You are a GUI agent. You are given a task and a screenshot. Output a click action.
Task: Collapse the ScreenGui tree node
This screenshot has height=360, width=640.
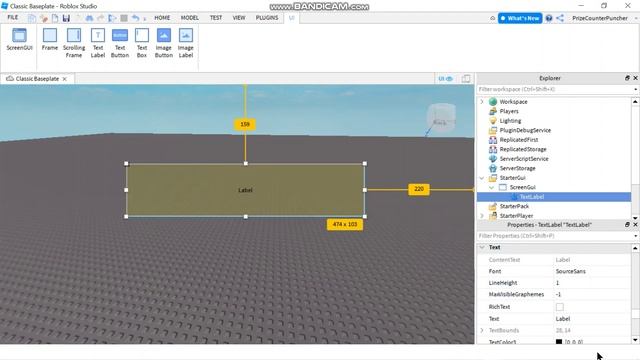pos(491,187)
